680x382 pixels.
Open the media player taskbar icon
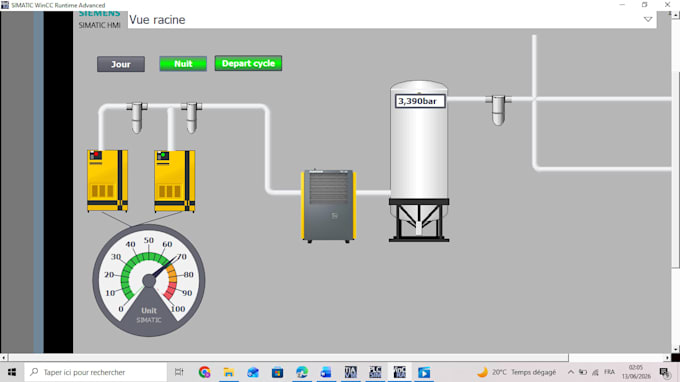424,372
